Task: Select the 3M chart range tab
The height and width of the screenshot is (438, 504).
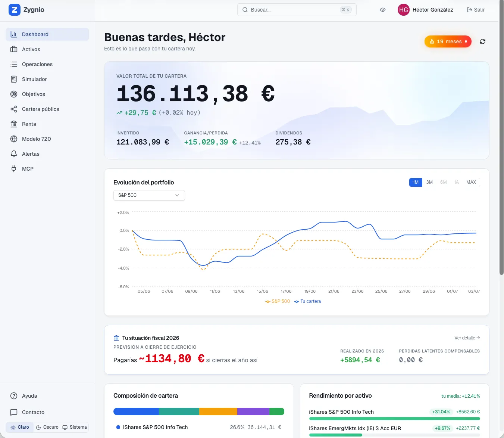Action: [x=429, y=182]
